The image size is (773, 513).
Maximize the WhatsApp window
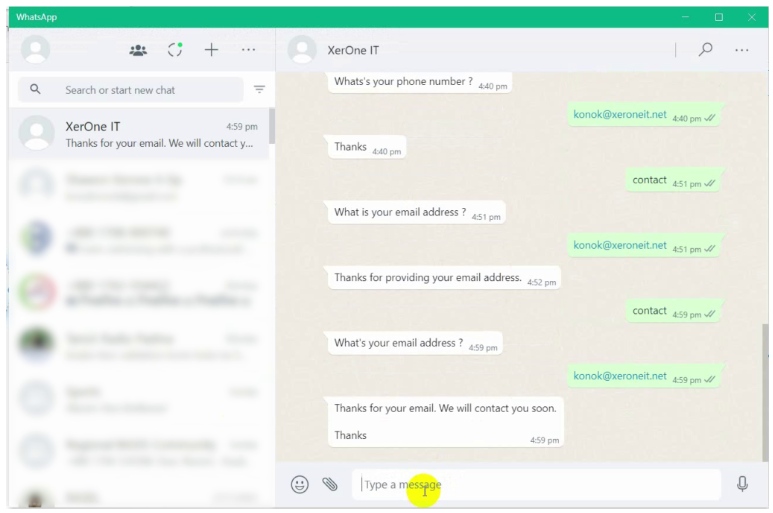(719, 17)
